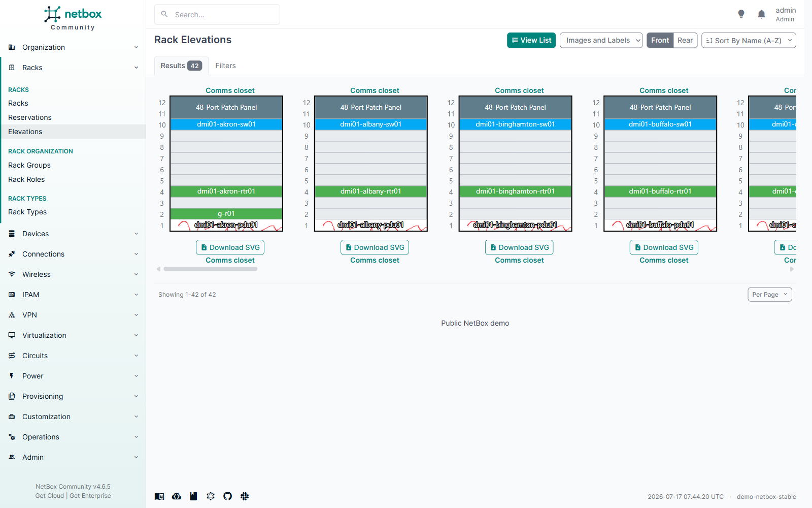Open the Per Page dropdown
Screen dimensions: 812x508
[x=769, y=295]
